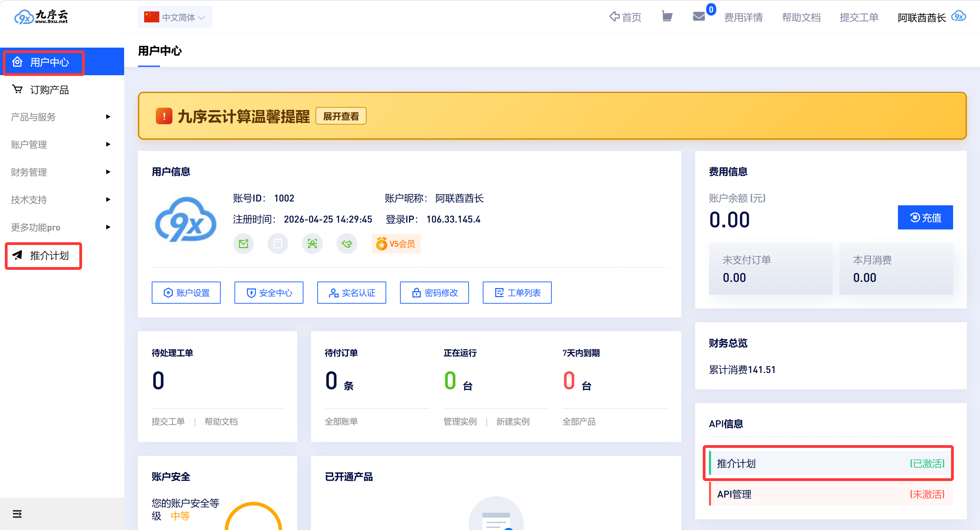Click 展开查看 on the reminder banner
The width and height of the screenshot is (980, 530).
click(x=341, y=116)
